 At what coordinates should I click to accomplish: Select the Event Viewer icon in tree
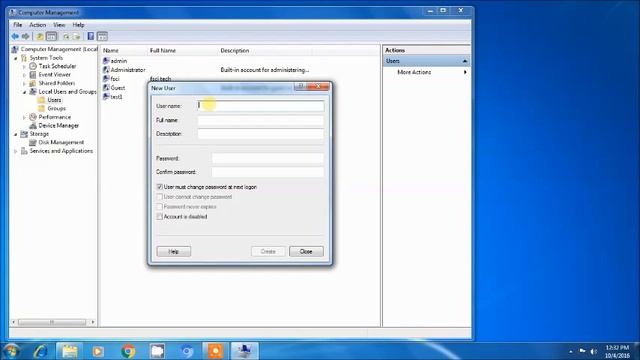[x=33, y=75]
